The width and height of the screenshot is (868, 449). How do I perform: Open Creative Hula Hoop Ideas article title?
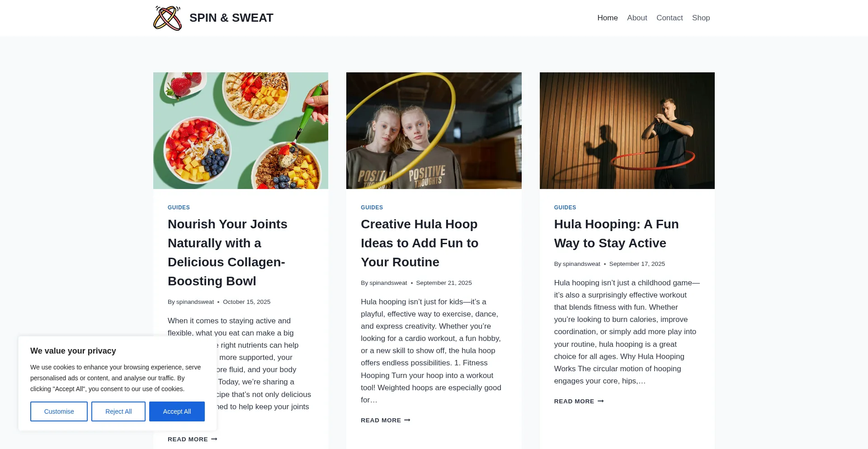click(x=419, y=243)
